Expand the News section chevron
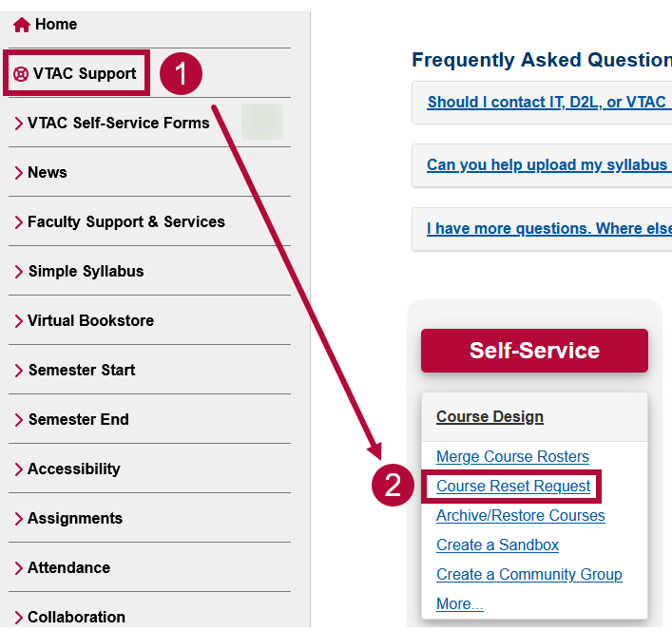This screenshot has width=672, height=631. tap(18, 173)
